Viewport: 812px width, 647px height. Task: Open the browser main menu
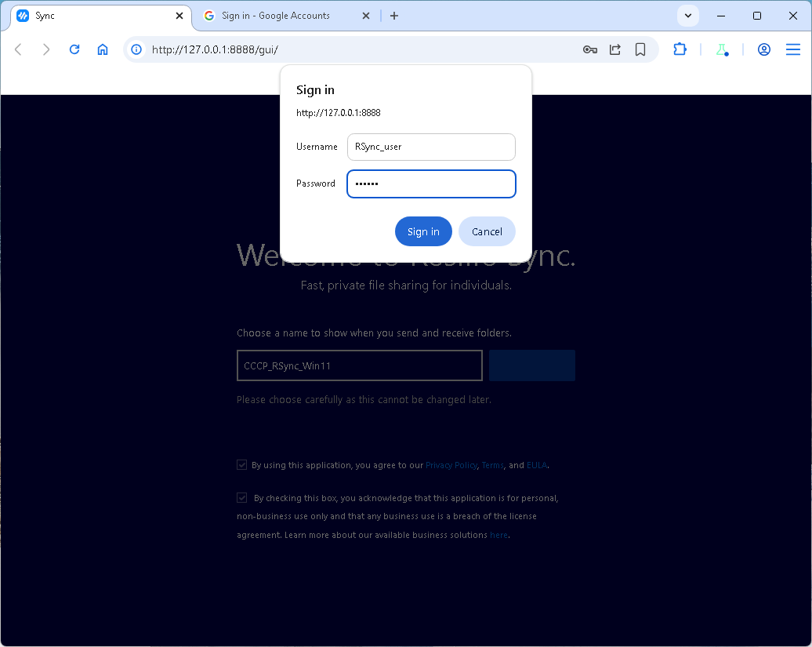793,49
